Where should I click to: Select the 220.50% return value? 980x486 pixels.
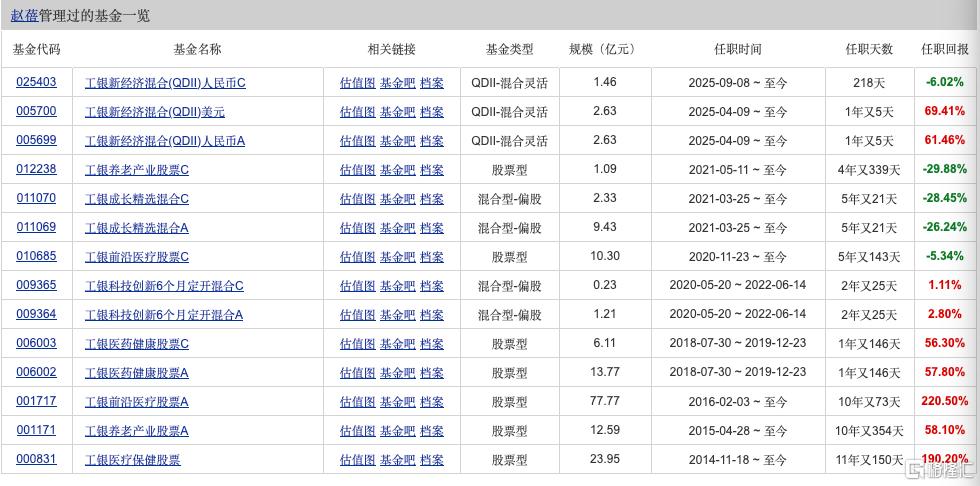pos(944,401)
